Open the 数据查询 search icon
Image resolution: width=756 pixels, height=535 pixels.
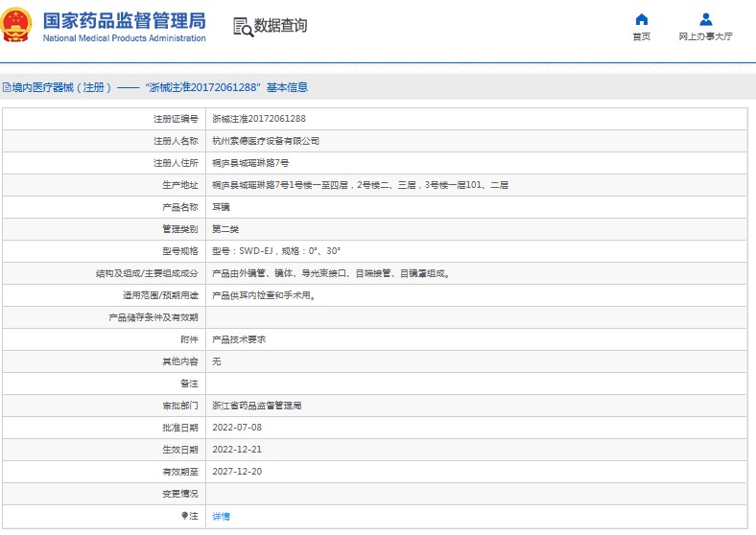point(243,27)
